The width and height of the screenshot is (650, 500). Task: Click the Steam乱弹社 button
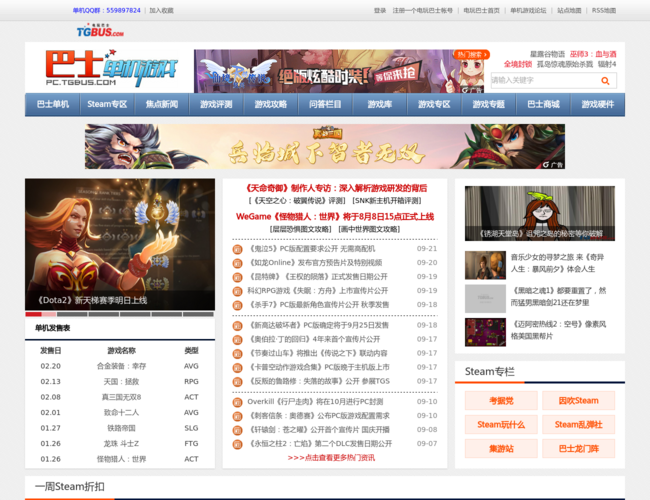click(579, 425)
